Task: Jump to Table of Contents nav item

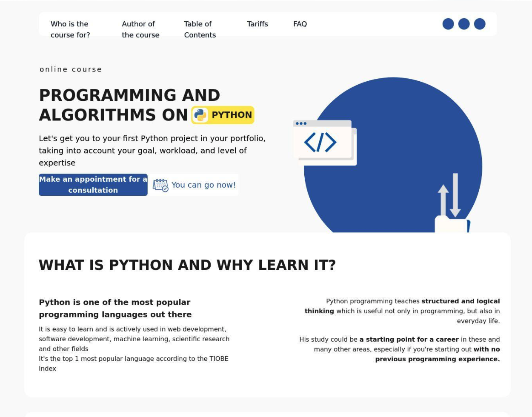Action: click(200, 29)
